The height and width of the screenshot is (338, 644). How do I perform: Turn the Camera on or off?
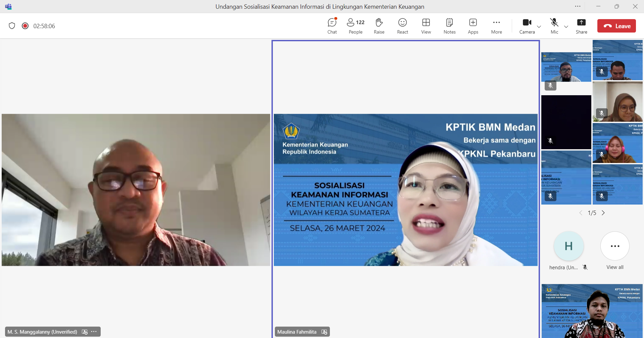click(527, 26)
